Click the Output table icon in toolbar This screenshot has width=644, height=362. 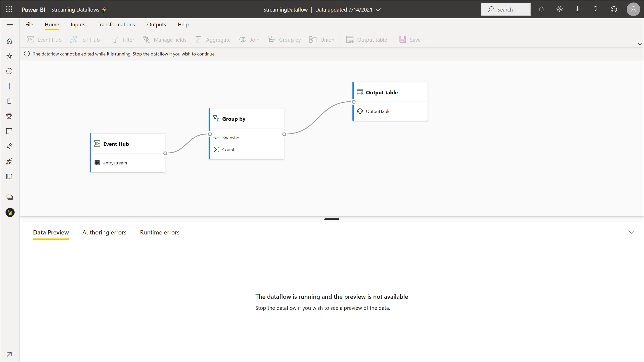tap(350, 39)
